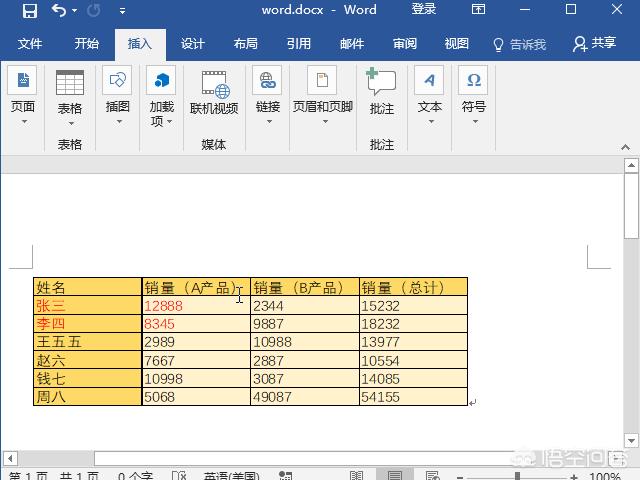
Task: Open the File (文件) tab
Action: click(30, 44)
